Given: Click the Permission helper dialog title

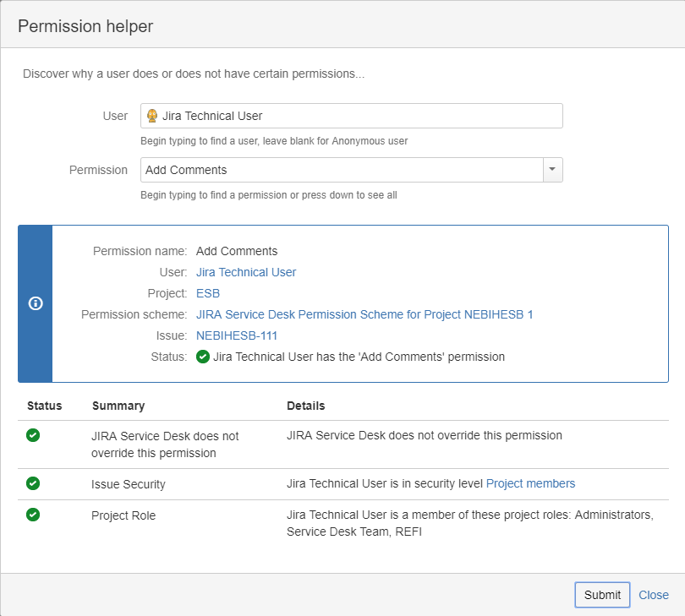Looking at the screenshot, I should (x=85, y=26).
